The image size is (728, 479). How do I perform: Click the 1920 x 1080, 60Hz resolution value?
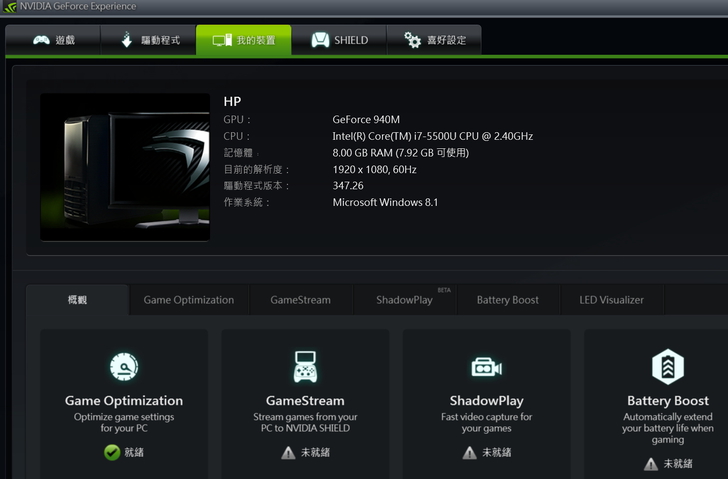click(x=374, y=169)
